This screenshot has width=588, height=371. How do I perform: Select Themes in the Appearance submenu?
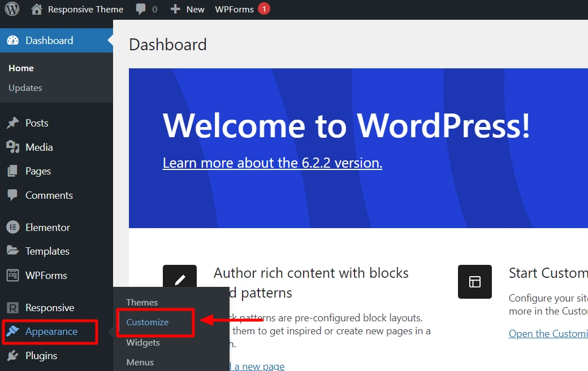(x=142, y=302)
